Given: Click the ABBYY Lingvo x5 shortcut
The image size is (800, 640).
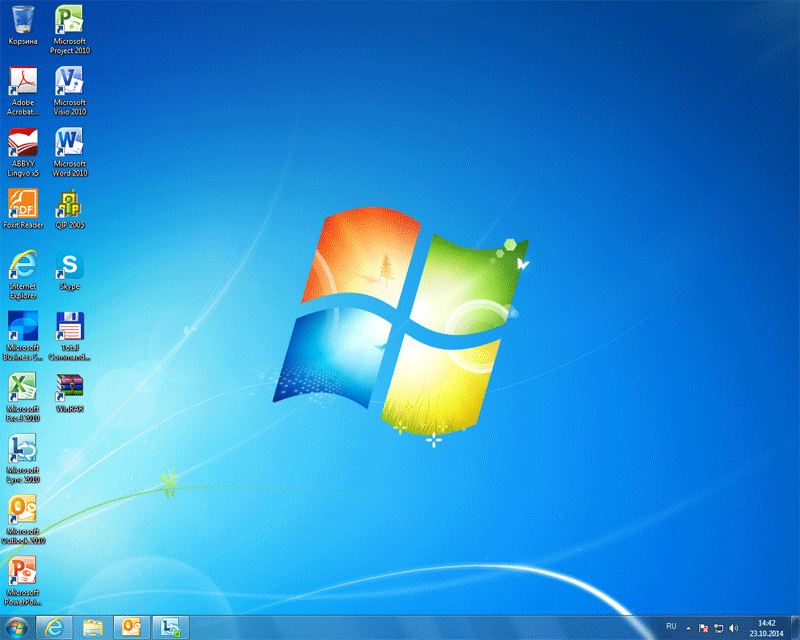Looking at the screenshot, I should [23, 152].
